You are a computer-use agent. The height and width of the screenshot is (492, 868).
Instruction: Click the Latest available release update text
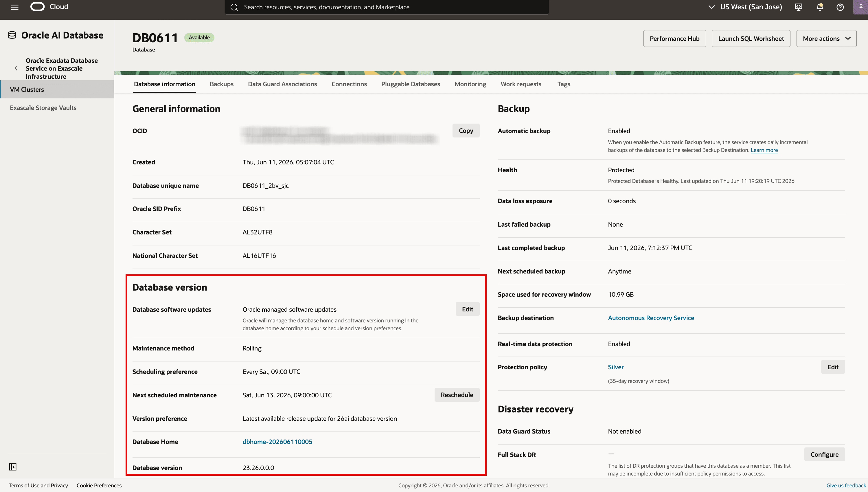coord(319,418)
